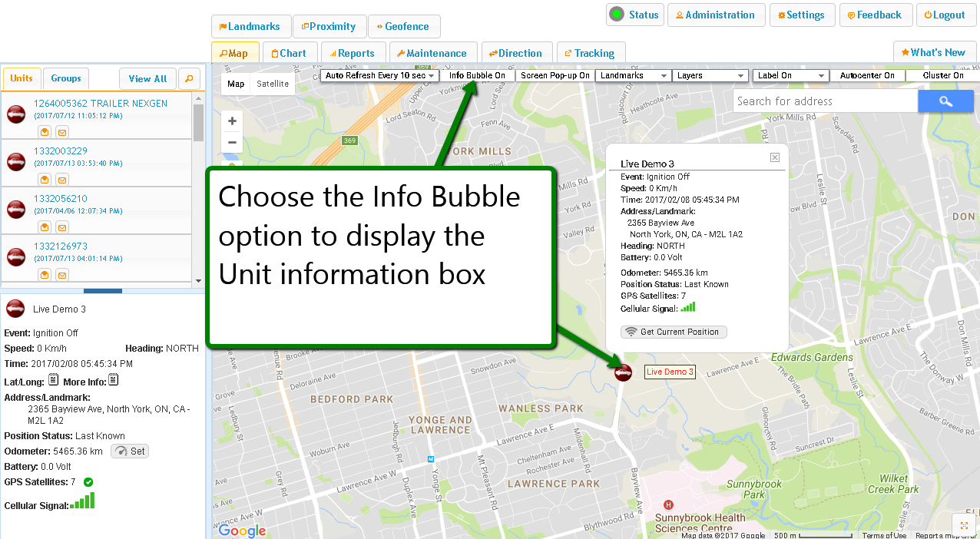Select unit 1264005362 TRAILER NEXGEN
The width and height of the screenshot is (980, 539).
tap(100, 104)
